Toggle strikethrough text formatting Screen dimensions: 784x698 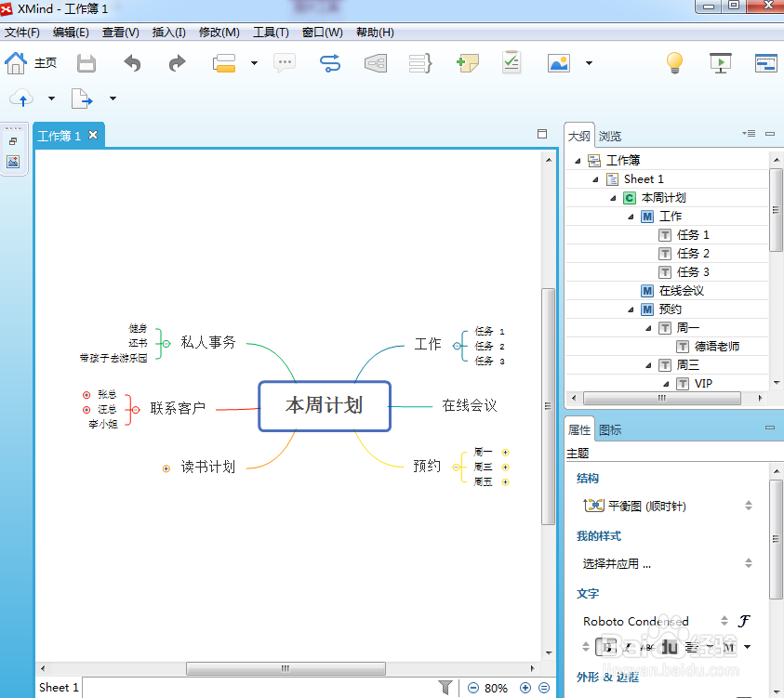tap(647, 647)
